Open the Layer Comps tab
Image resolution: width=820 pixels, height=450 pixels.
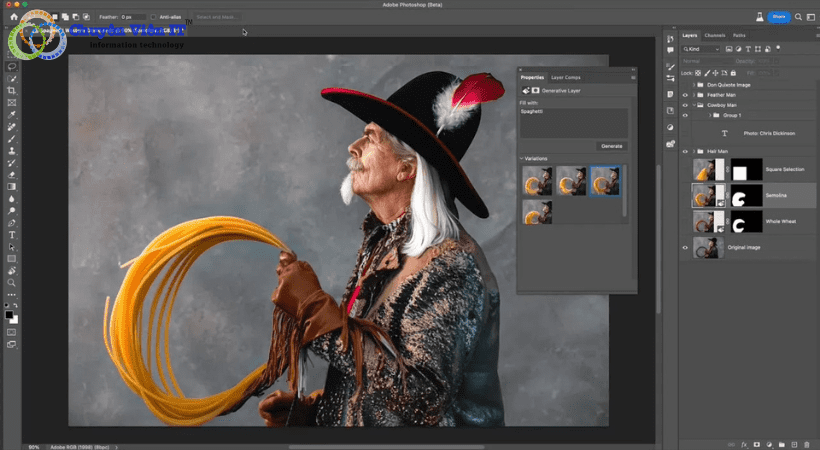(x=565, y=77)
